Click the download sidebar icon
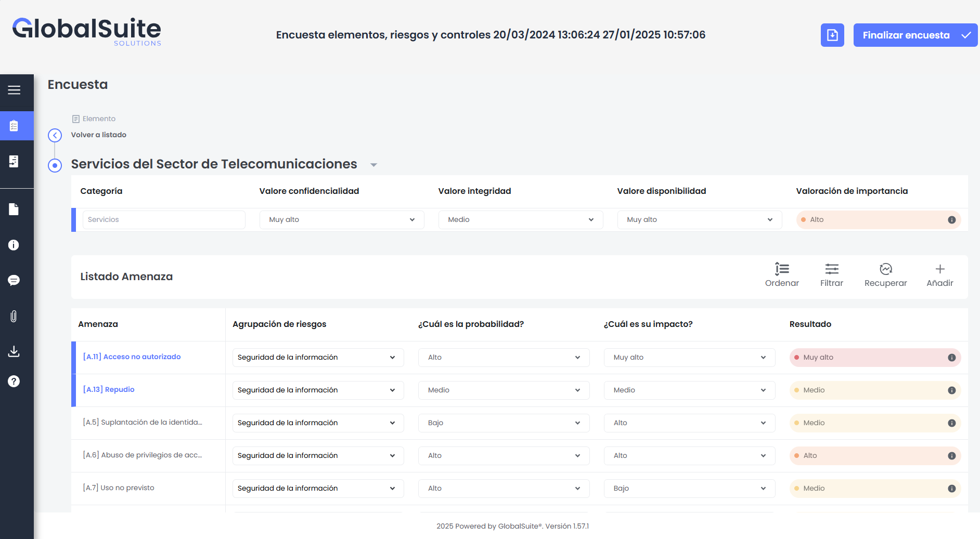 [14, 351]
